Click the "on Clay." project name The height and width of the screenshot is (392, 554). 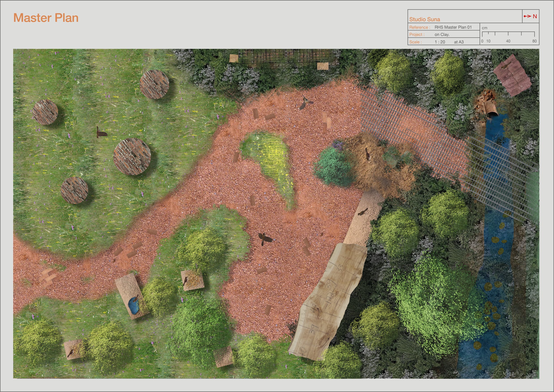point(442,35)
